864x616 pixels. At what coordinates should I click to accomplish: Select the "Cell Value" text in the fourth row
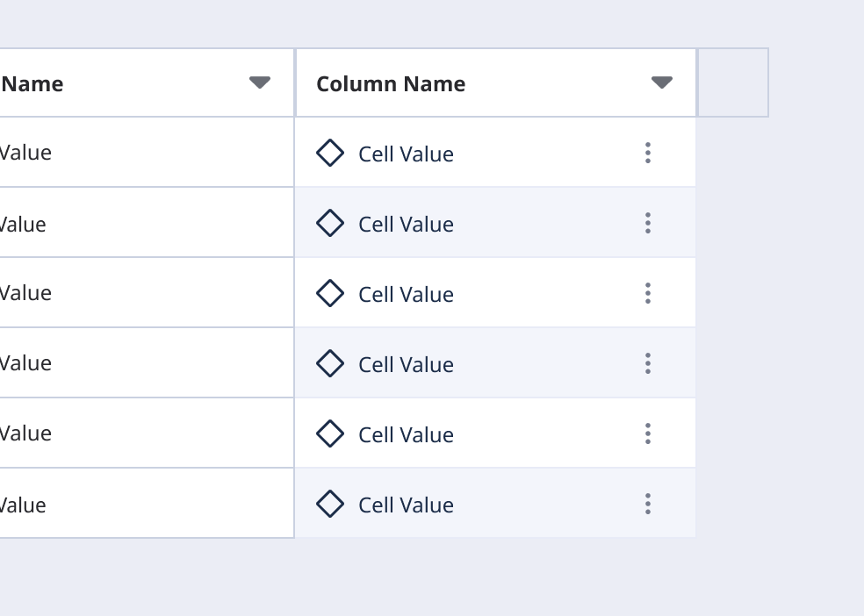click(406, 365)
